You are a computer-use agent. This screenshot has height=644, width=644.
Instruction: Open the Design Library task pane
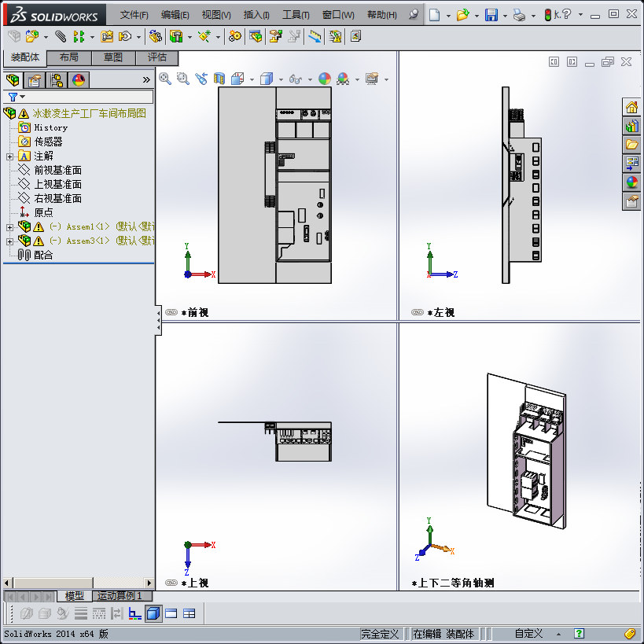(631, 126)
